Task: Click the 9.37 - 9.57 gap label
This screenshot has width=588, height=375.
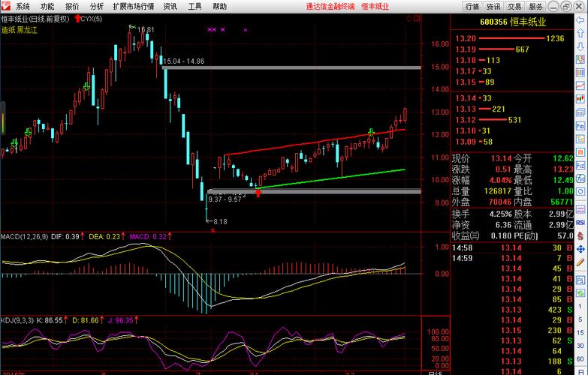Action: [x=225, y=199]
